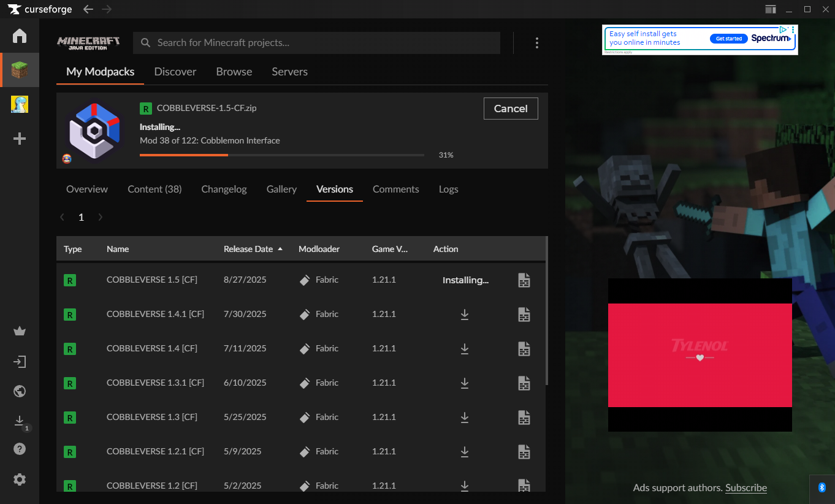This screenshot has height=504, width=835.
Task: Switch to the Changelog tab
Action: (224, 189)
